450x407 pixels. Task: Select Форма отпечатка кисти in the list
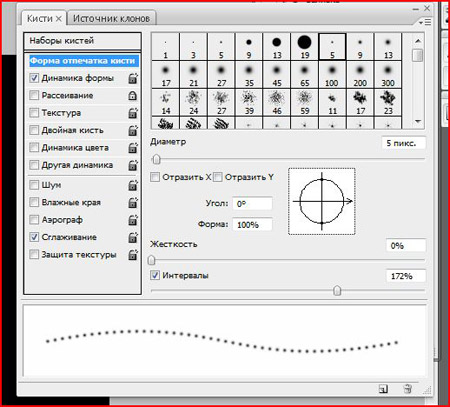(x=83, y=61)
